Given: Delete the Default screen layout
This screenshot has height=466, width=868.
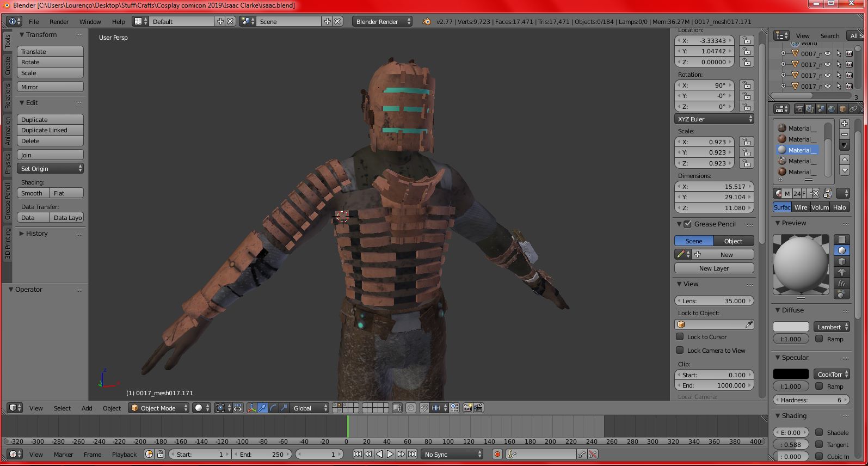Looking at the screenshot, I should point(230,21).
